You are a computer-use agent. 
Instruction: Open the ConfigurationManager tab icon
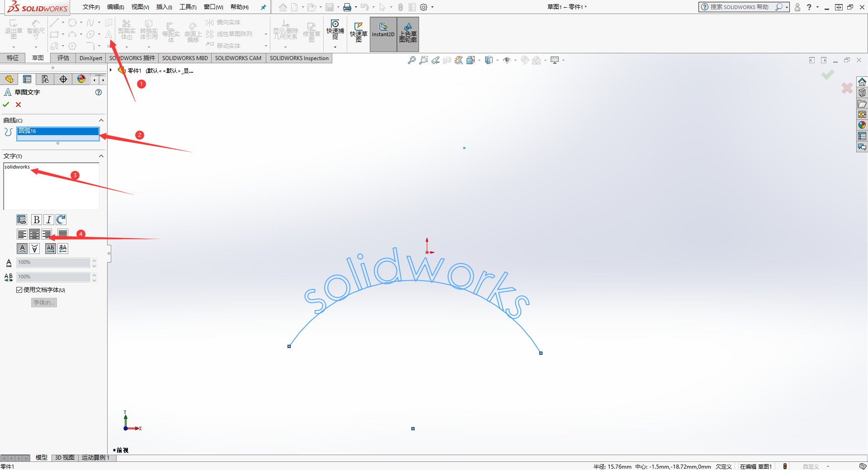tap(45, 79)
